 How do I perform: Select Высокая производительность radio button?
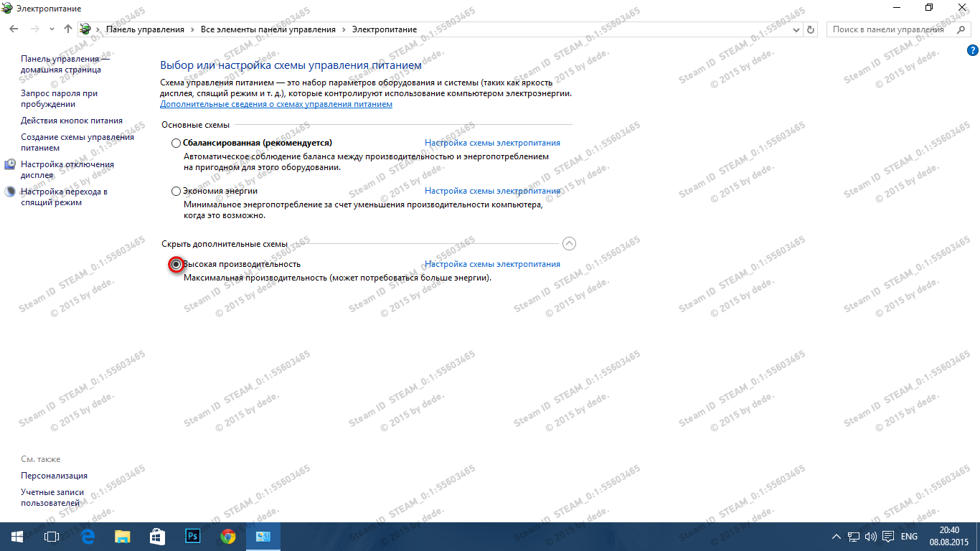coord(176,265)
